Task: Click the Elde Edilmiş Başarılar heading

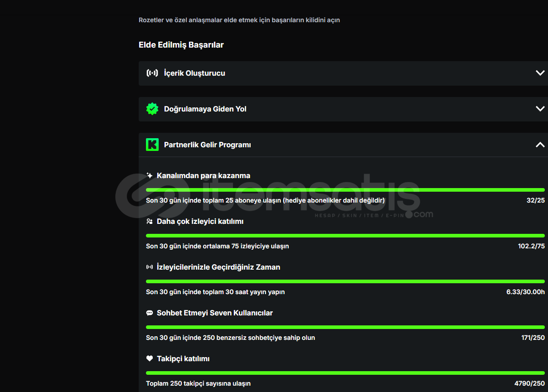Action: click(x=181, y=44)
